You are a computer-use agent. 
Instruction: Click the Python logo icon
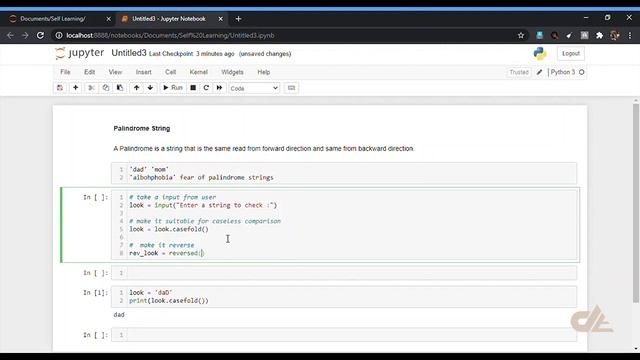540,53
